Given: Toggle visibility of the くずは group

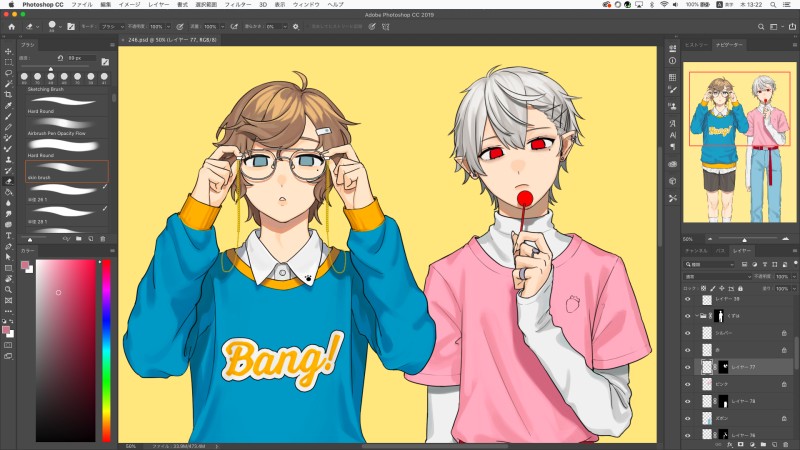Looking at the screenshot, I should 688,316.
